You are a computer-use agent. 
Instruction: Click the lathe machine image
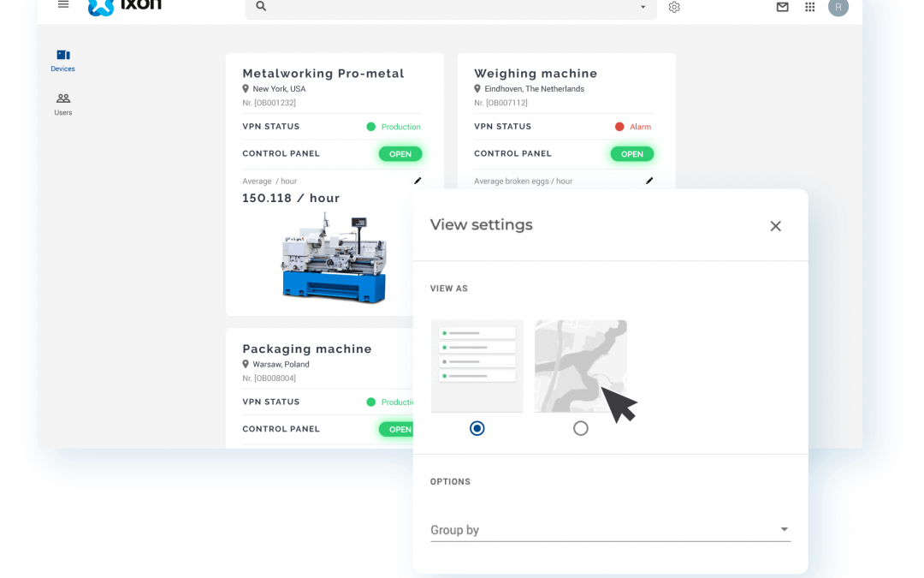tap(335, 258)
